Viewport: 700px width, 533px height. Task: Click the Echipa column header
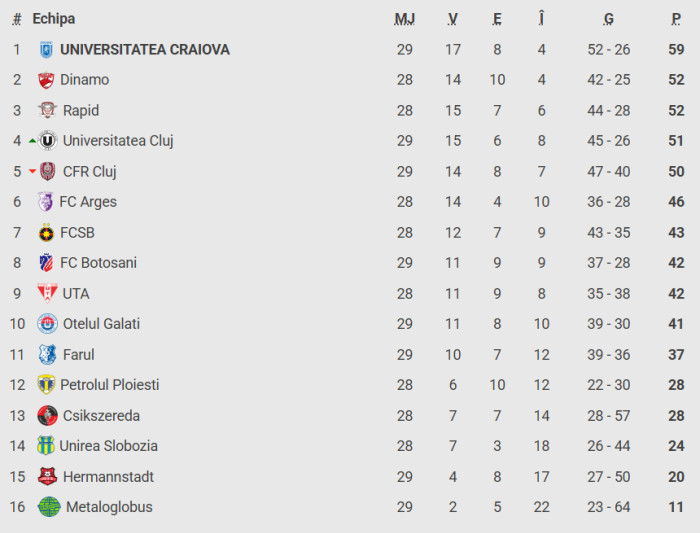[x=53, y=19]
